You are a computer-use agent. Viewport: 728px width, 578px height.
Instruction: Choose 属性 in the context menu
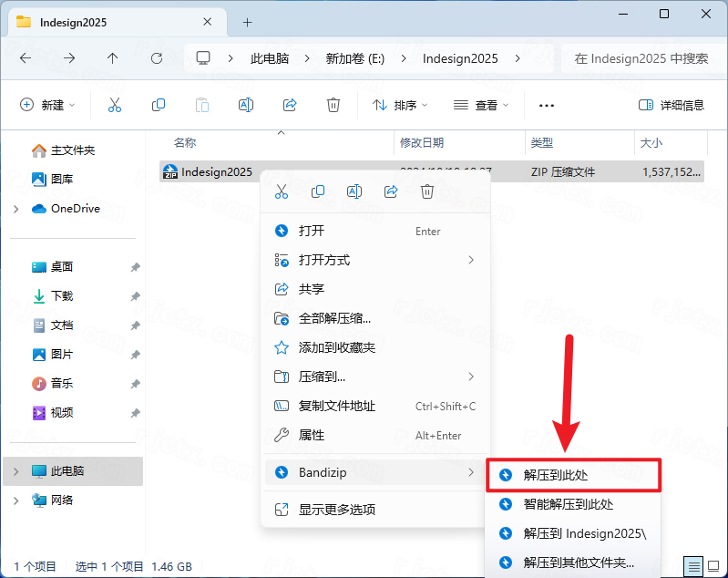tap(375, 436)
